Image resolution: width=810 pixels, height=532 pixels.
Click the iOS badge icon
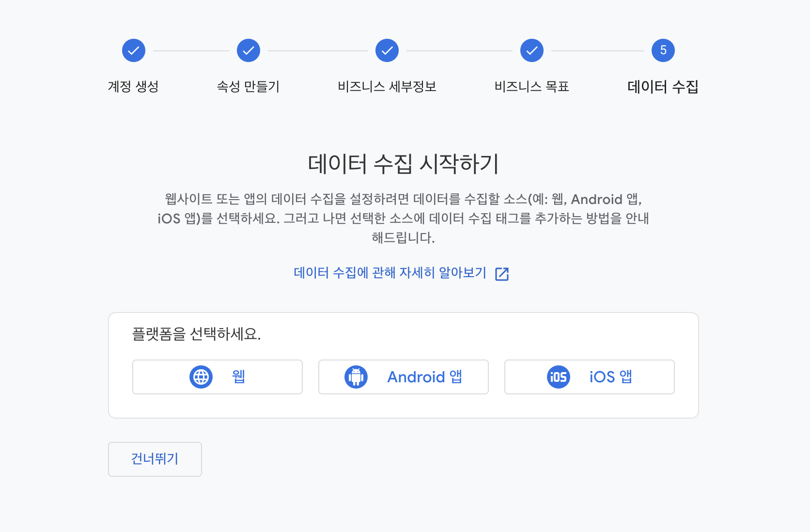click(x=559, y=377)
